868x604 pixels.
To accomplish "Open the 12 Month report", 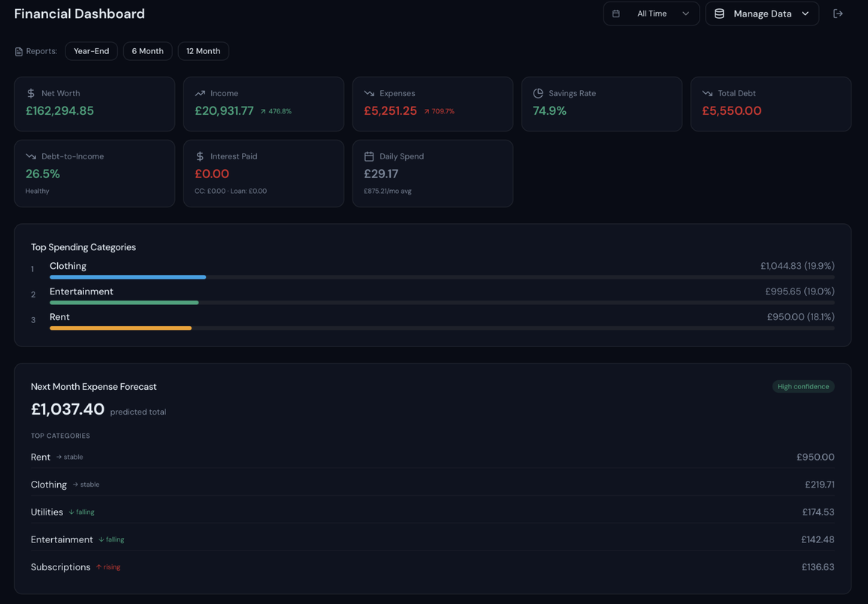I will pyautogui.click(x=203, y=51).
